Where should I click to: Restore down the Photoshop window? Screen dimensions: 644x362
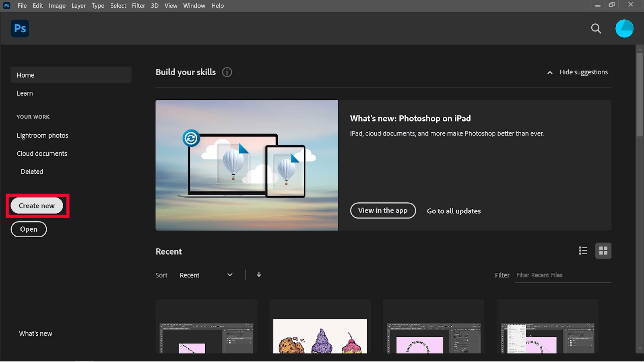tap(612, 5)
